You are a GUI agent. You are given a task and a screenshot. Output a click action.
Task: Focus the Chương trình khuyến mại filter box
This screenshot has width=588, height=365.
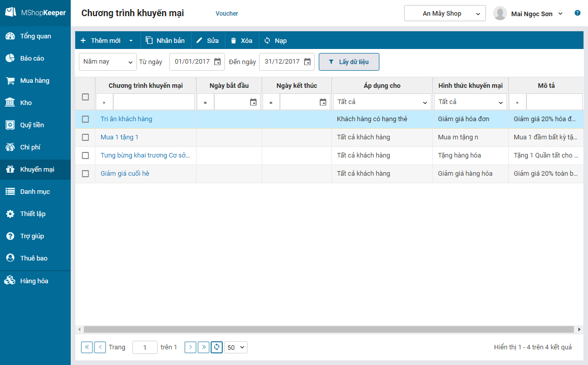click(154, 102)
